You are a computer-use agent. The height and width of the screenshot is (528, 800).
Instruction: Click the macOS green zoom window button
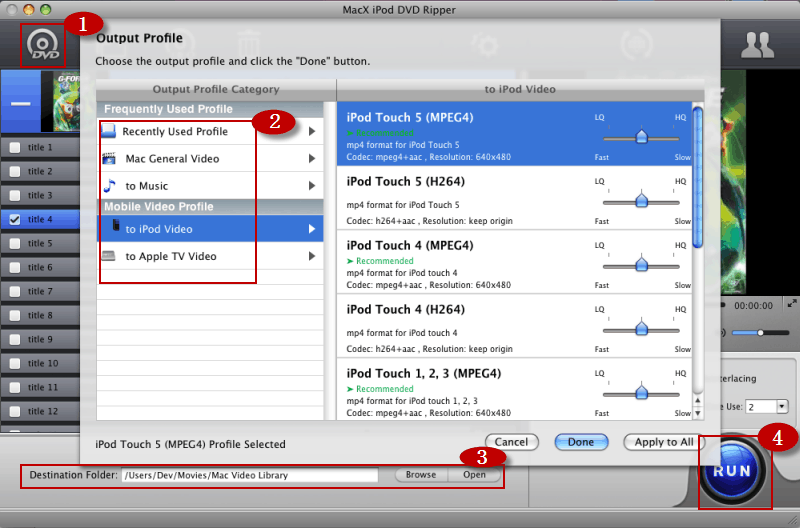click(x=46, y=9)
